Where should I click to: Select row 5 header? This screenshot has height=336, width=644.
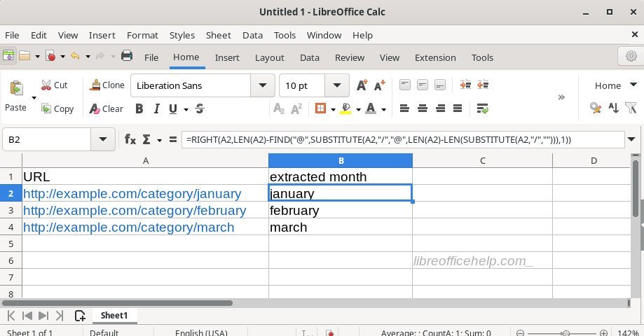[11, 244]
